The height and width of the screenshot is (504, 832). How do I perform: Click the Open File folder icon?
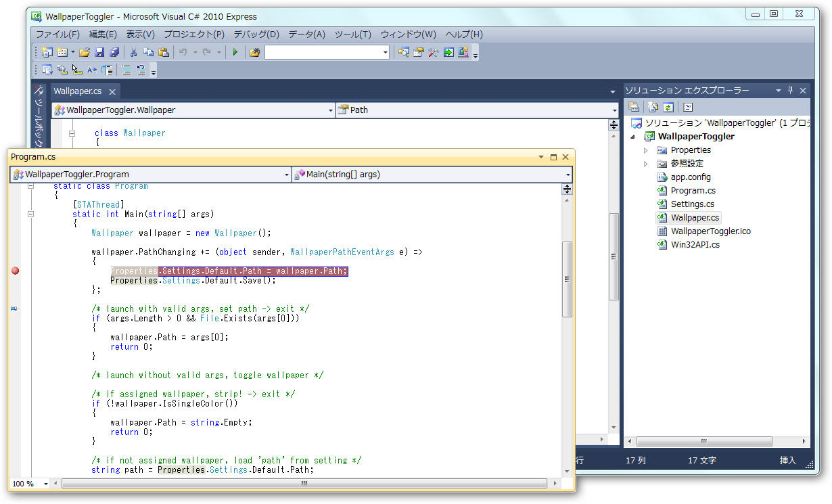coord(85,52)
